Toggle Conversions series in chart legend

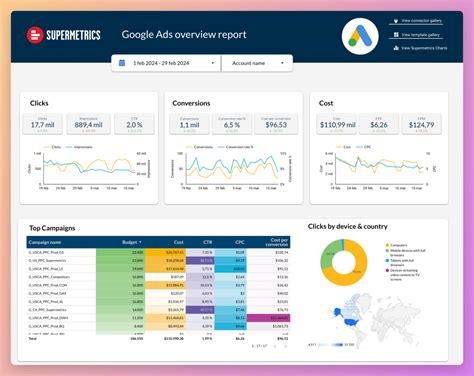pos(199,147)
